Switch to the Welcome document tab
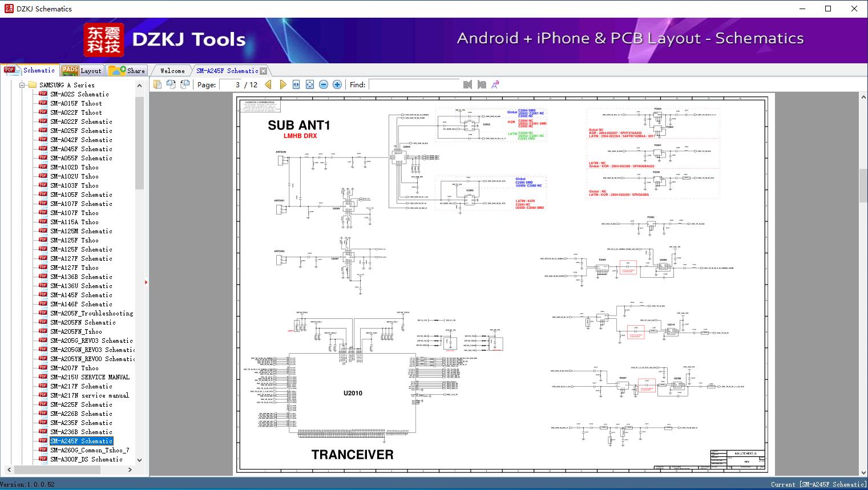 click(x=172, y=71)
